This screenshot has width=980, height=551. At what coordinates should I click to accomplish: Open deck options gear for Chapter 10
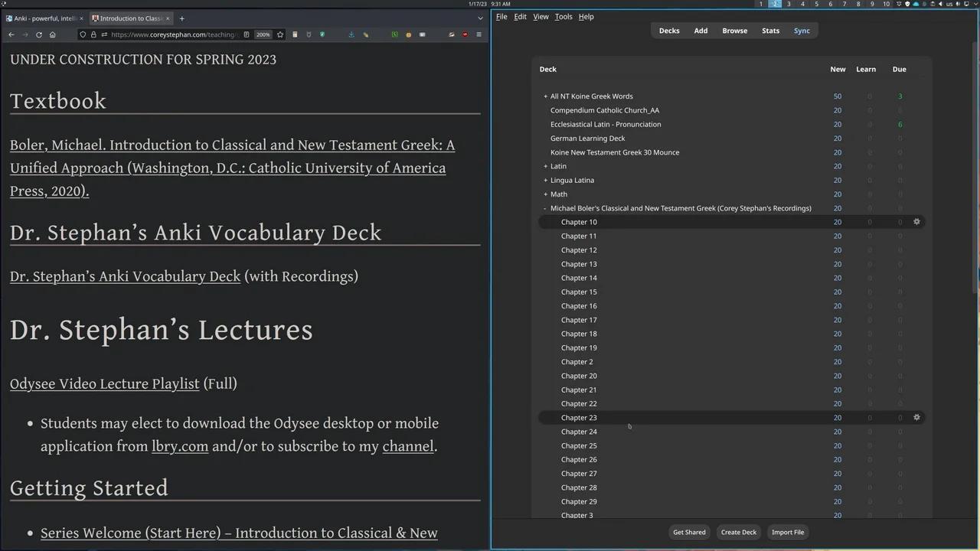tap(916, 222)
